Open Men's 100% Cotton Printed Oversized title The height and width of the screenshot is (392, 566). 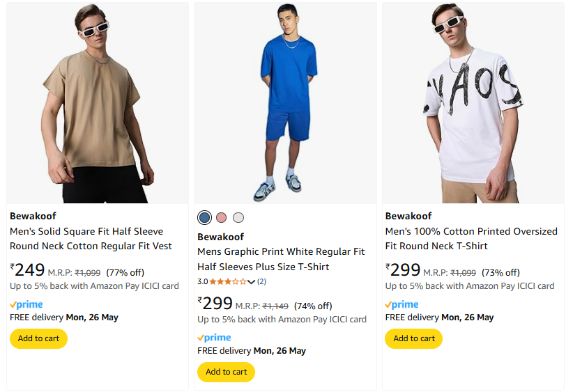point(471,239)
